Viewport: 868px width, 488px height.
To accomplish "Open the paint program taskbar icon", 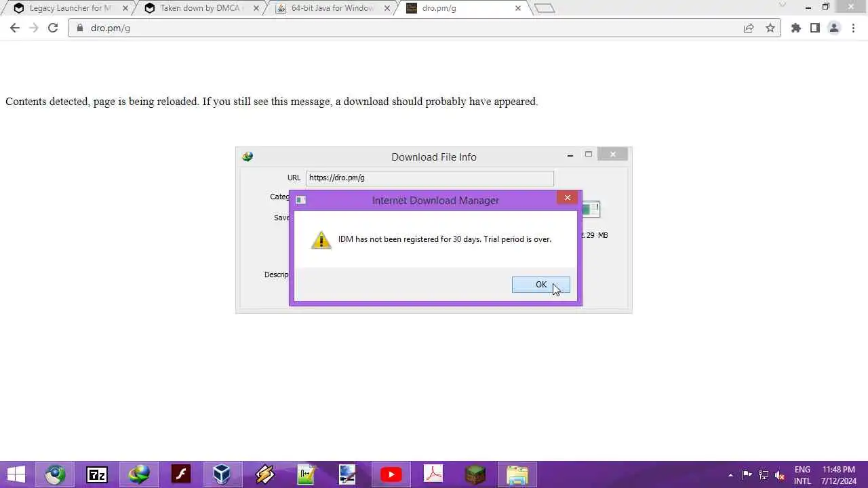I will tap(348, 474).
